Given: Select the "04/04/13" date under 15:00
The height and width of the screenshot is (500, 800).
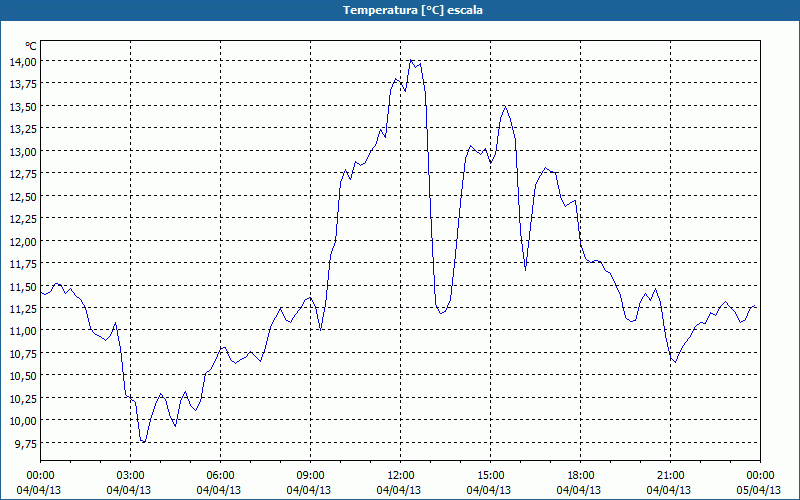Looking at the screenshot, I should pos(489,490).
